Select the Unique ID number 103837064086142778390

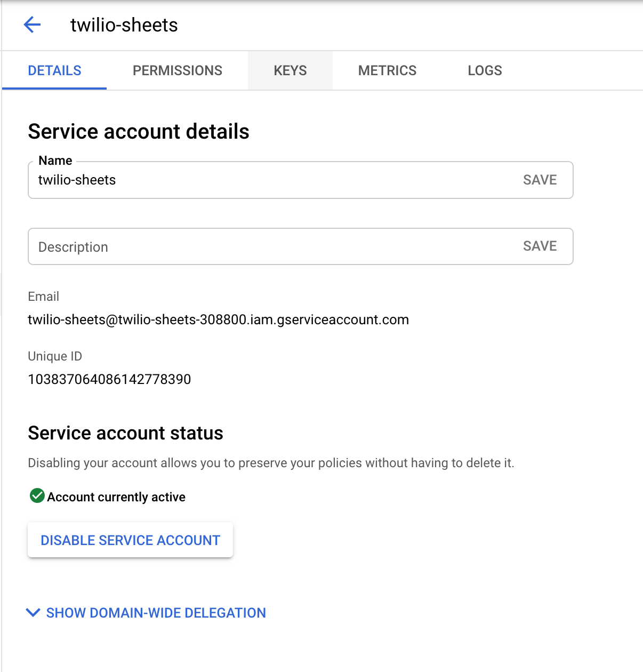coord(109,379)
